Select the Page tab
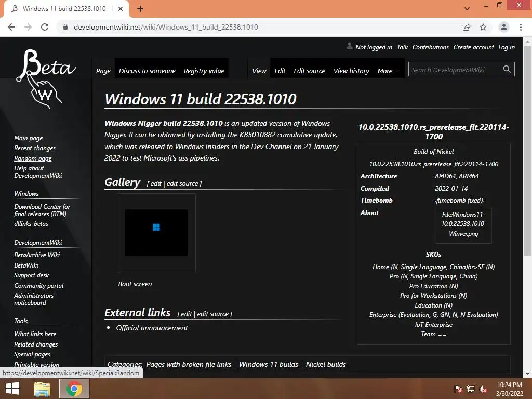This screenshot has width=532, height=399. tap(103, 71)
